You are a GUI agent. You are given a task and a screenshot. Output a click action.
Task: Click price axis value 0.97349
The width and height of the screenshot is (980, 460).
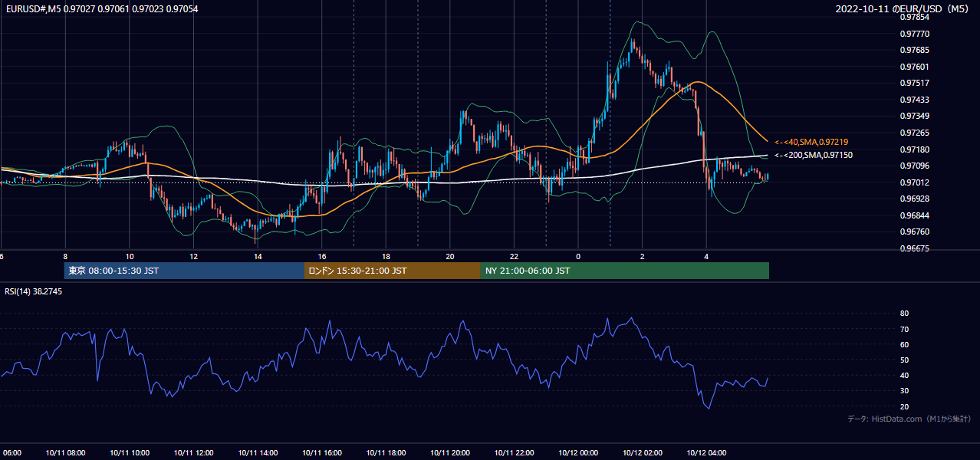point(914,116)
